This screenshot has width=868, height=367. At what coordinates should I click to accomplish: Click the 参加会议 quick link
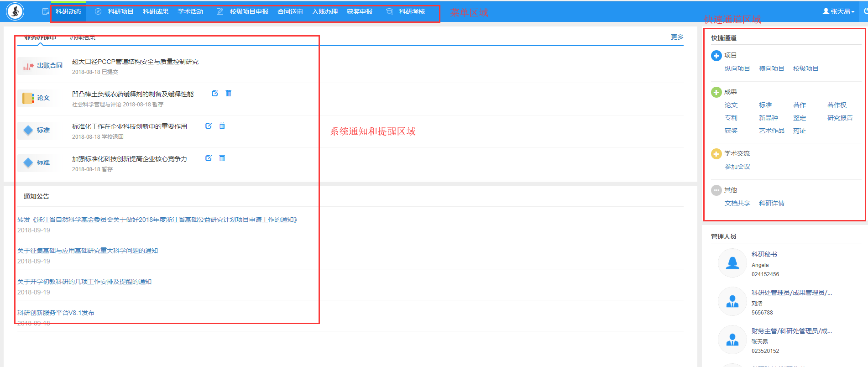tap(737, 167)
